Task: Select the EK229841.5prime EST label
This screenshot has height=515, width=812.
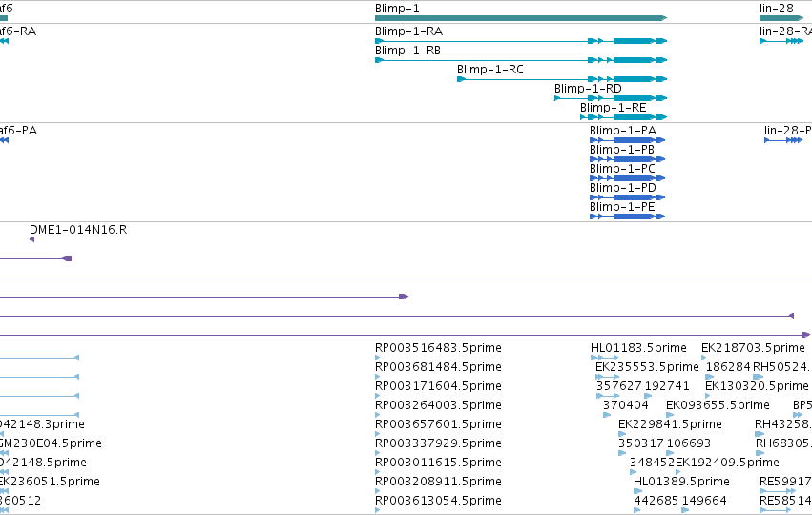Action: (x=670, y=424)
